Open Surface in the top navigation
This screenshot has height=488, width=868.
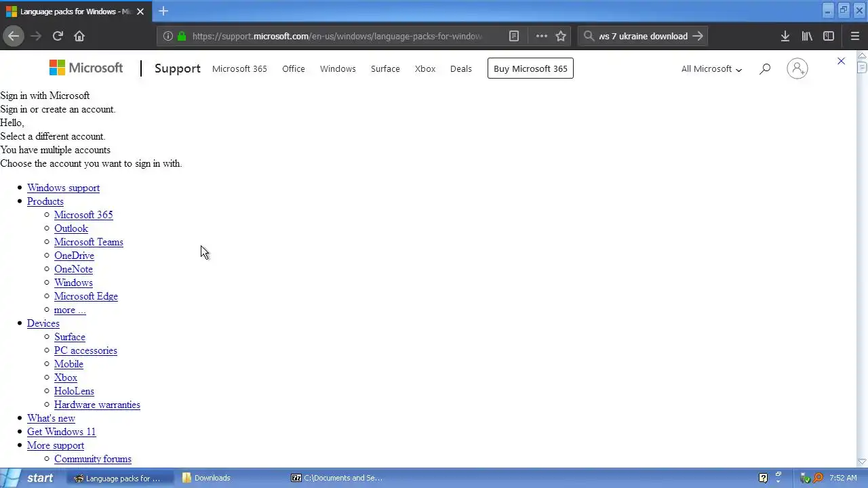pyautogui.click(x=385, y=68)
